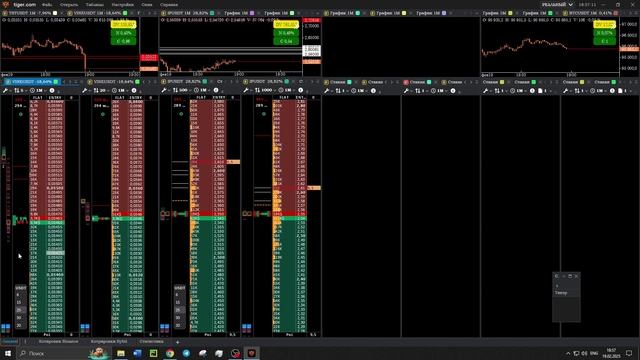The width and height of the screenshot is (640, 360).
Task: Click the round info icon in step 5 order book
Action: (x=52, y=90)
